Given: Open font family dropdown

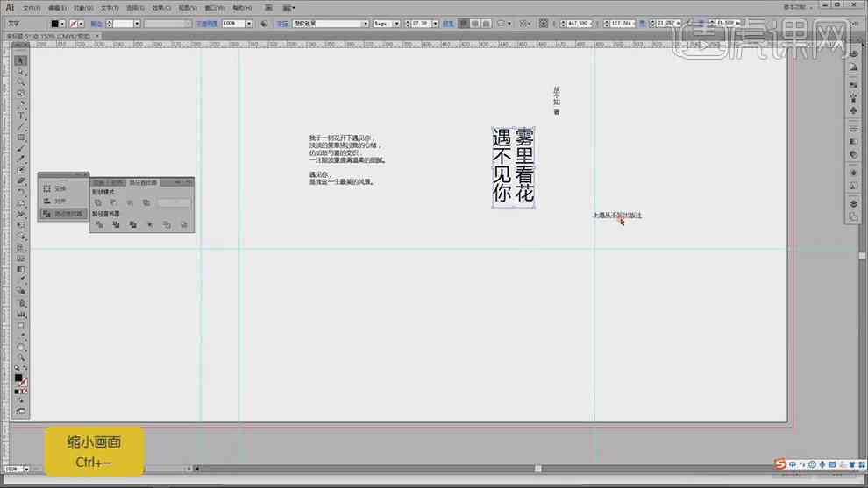Looking at the screenshot, I should (366, 24).
